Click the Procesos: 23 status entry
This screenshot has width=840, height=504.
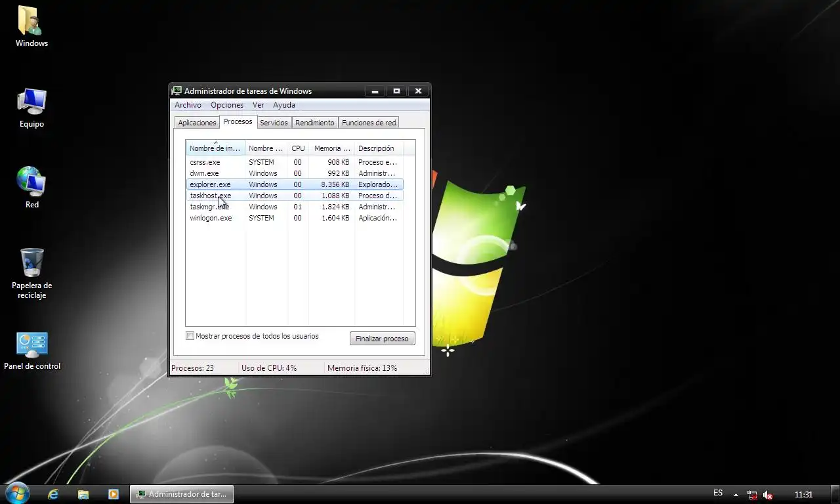pos(193,368)
